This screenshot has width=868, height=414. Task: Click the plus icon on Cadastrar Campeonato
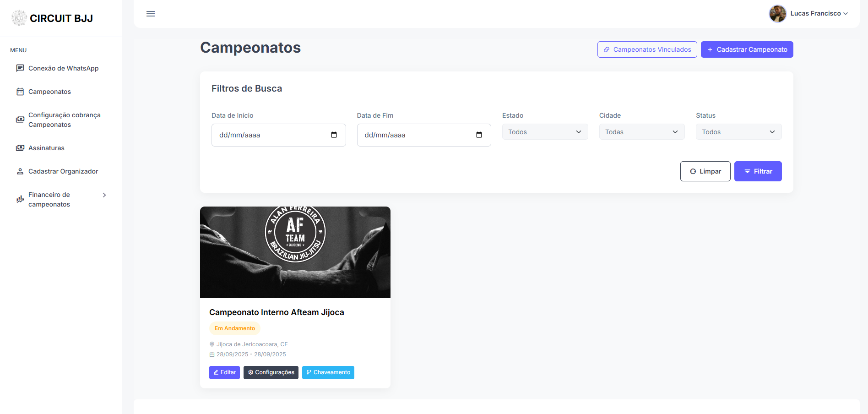coord(710,49)
